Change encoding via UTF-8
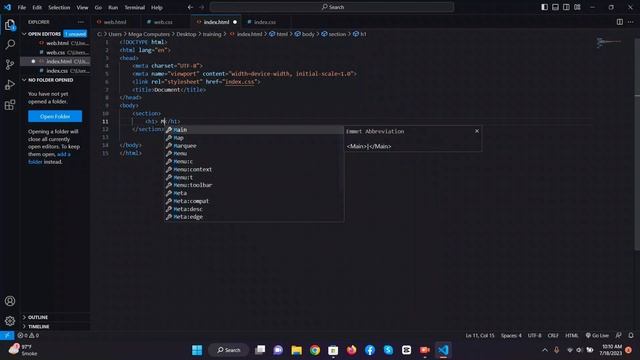Viewport: 640px width, 360px height. pyautogui.click(x=534, y=336)
